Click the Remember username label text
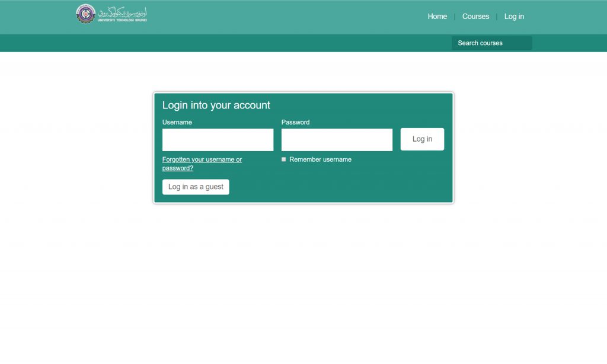Viewport: 607px width, 364px height. click(x=320, y=159)
